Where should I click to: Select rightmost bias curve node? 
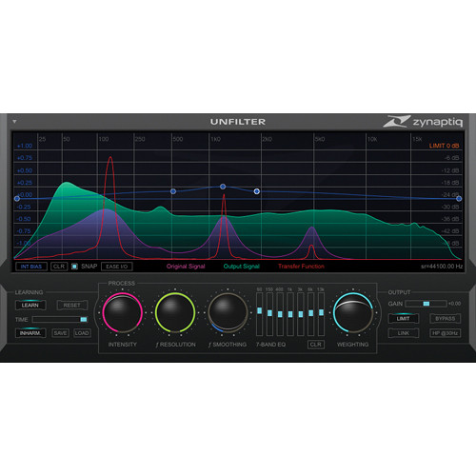pyautogui.click(x=459, y=199)
